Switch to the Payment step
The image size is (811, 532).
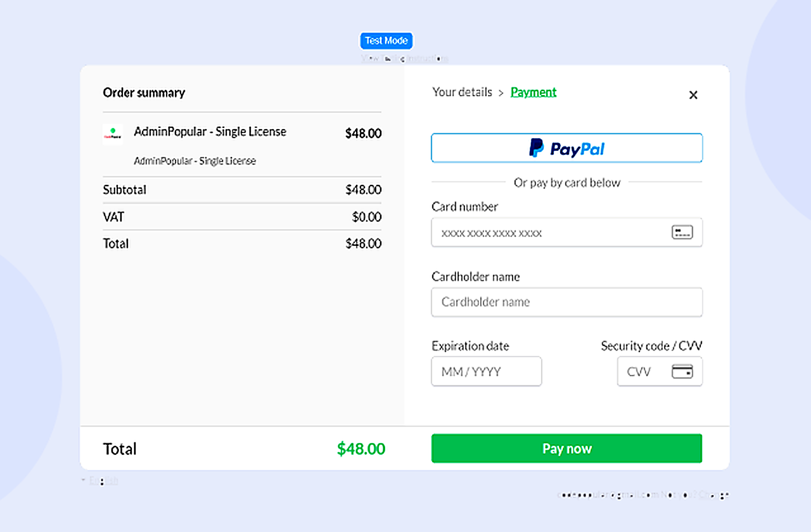(x=533, y=92)
